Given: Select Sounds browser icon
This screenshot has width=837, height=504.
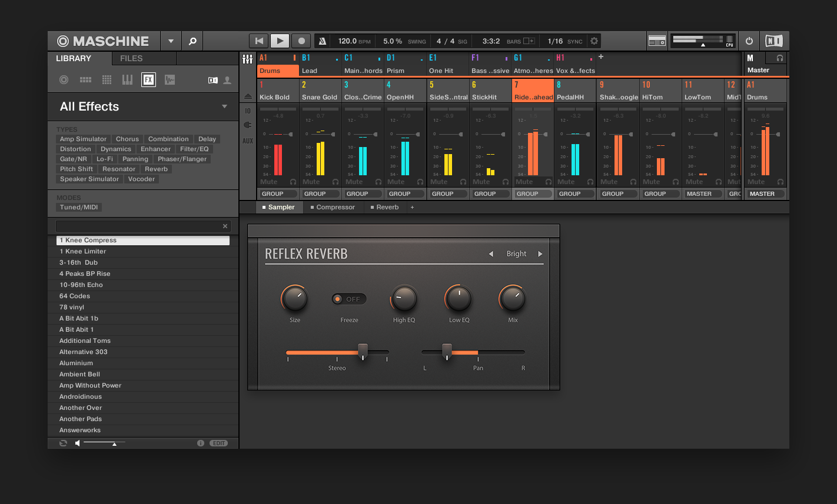Looking at the screenshot, I should (x=107, y=80).
